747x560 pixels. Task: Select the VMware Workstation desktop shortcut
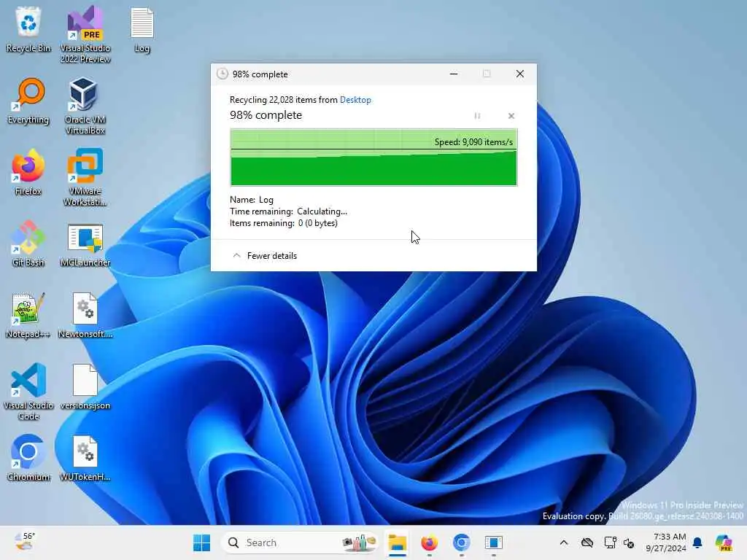tap(85, 177)
